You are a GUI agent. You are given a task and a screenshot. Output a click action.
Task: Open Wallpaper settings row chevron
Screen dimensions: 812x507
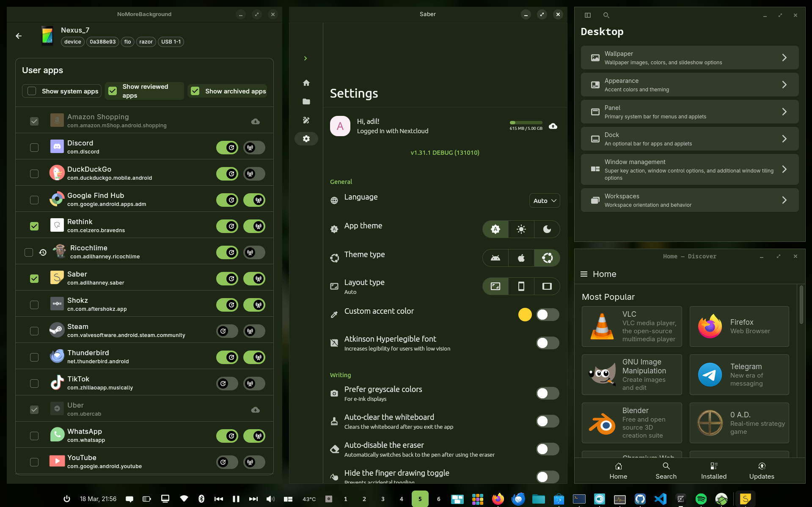pyautogui.click(x=784, y=58)
